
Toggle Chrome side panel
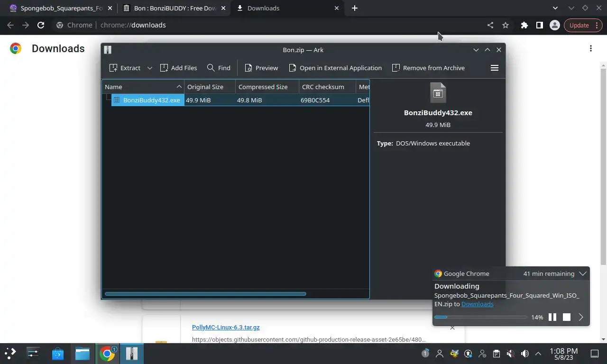coord(540,25)
